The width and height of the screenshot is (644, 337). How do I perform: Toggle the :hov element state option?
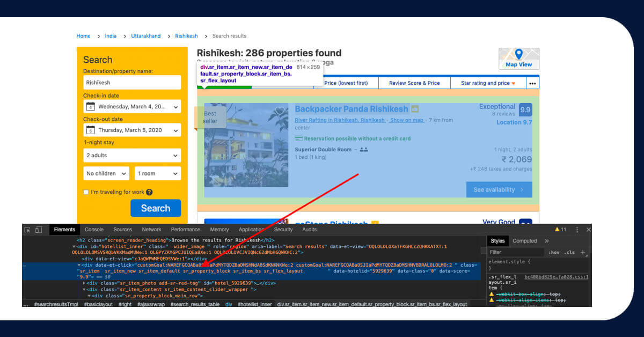pyautogui.click(x=553, y=252)
